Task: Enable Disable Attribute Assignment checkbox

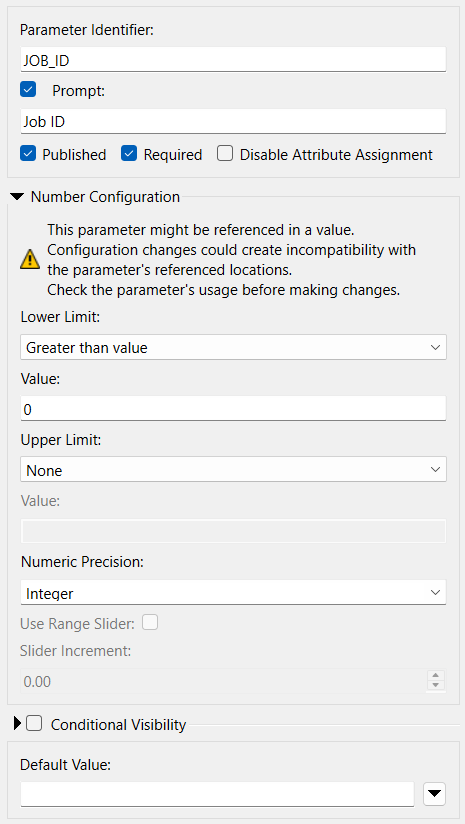Action: coord(225,154)
